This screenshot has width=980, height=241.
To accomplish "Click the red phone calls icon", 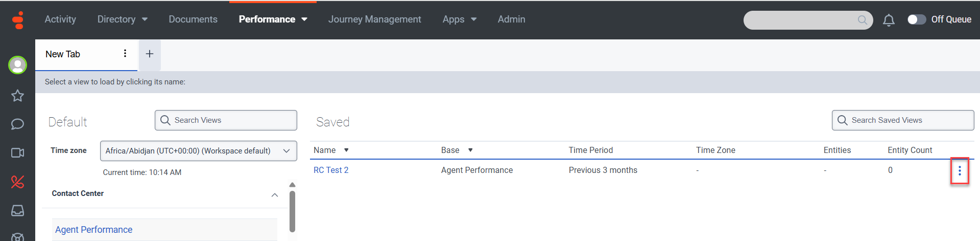I will (18, 182).
